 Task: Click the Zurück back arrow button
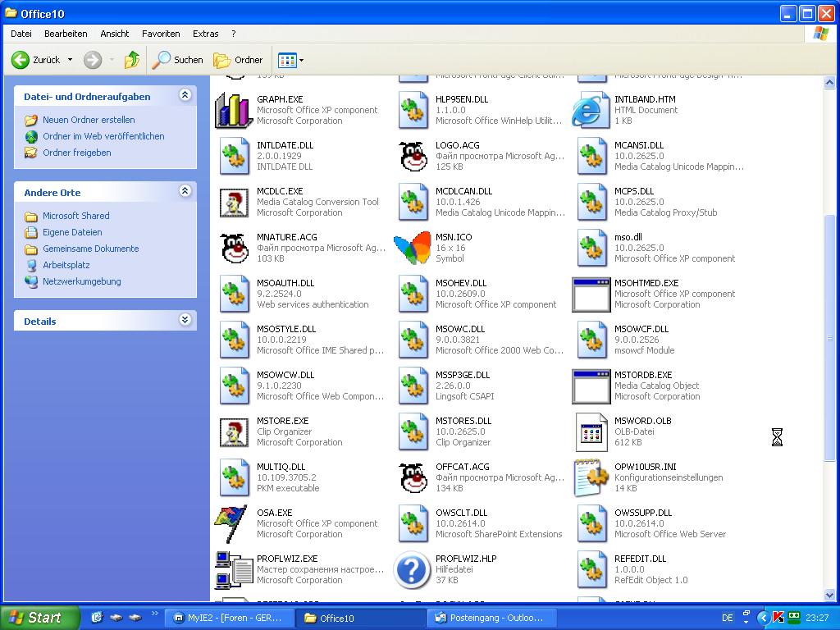[35, 60]
